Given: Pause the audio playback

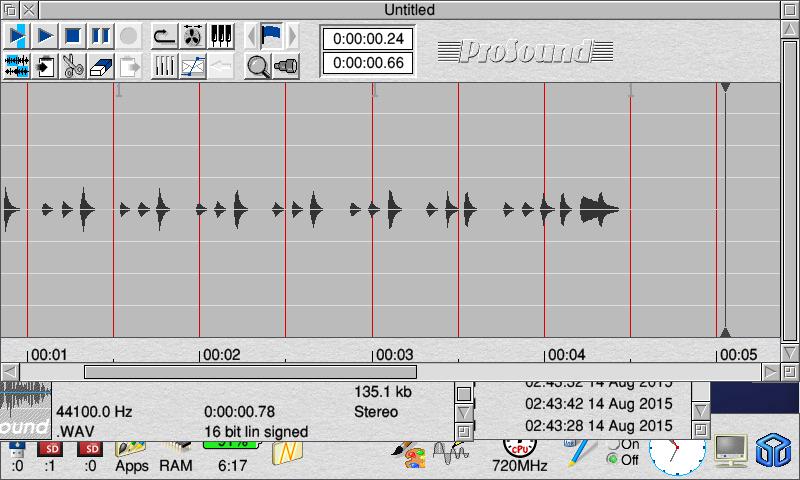Looking at the screenshot, I should click(x=100, y=37).
